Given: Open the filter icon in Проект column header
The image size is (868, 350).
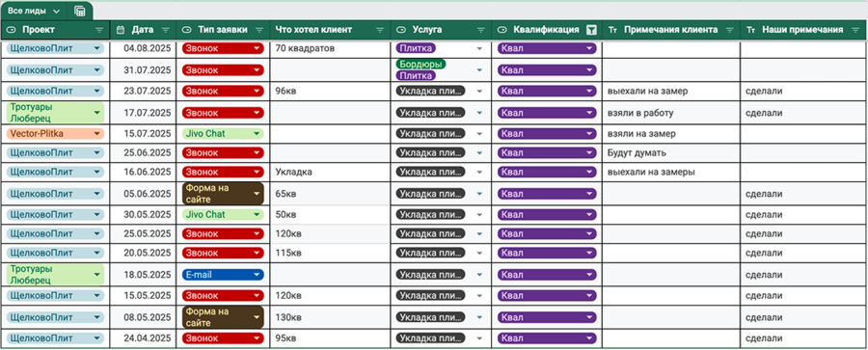Looking at the screenshot, I should click(99, 30).
